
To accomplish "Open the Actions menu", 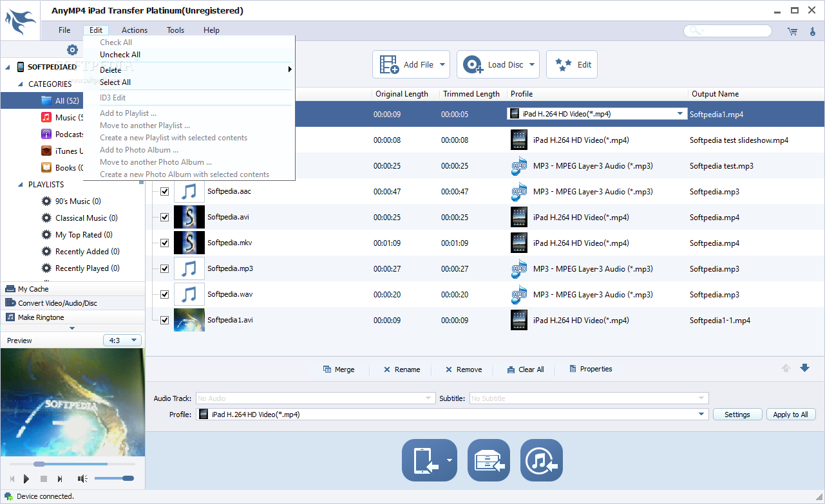I will coord(135,30).
